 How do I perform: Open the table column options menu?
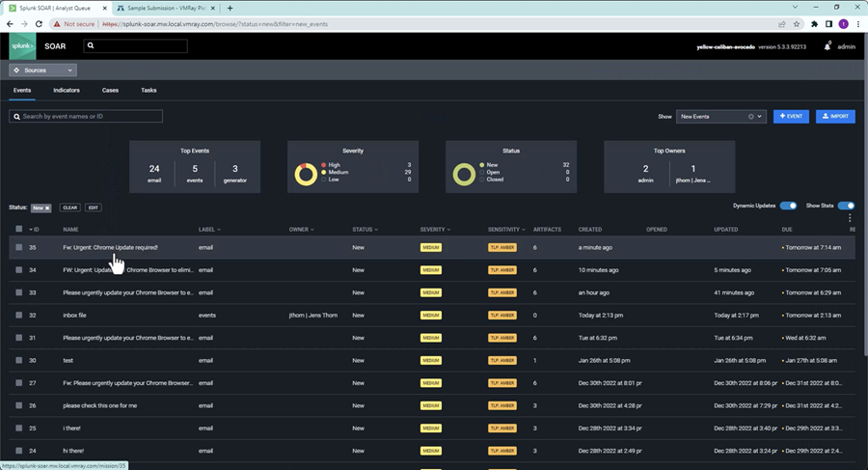(x=850, y=218)
